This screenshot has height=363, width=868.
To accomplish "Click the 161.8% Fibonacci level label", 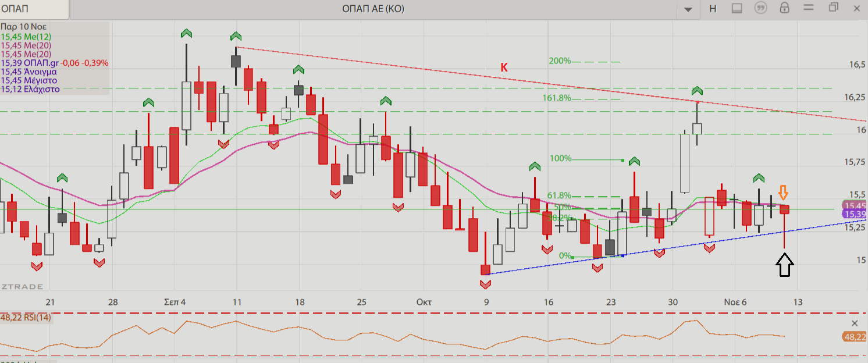I will click(557, 98).
